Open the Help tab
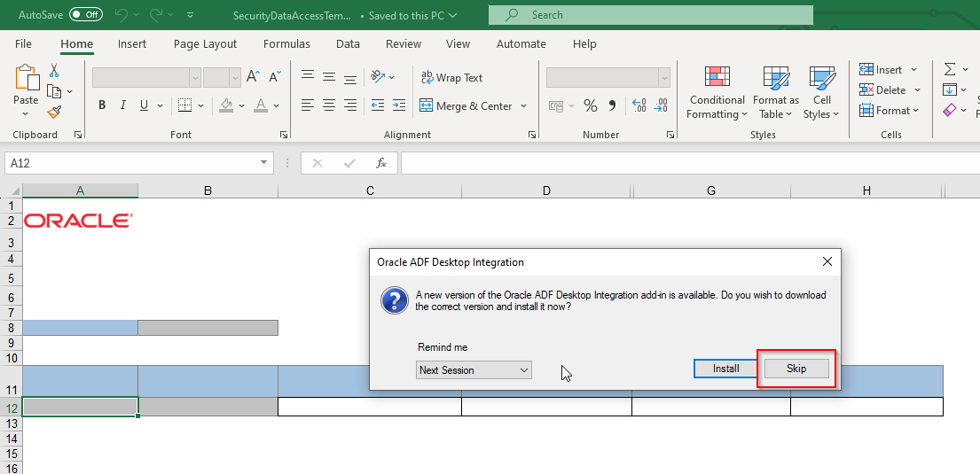The width and height of the screenshot is (980, 474). click(584, 43)
